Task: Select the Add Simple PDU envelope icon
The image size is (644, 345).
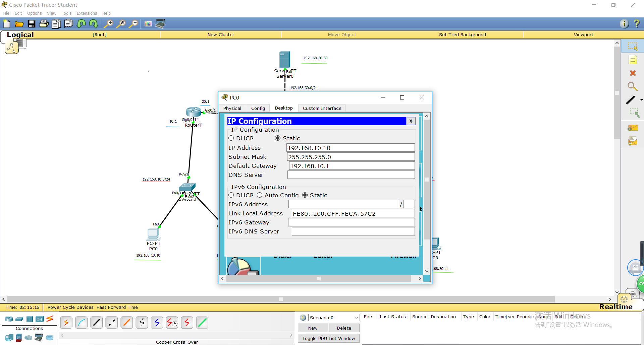Action: [633, 128]
